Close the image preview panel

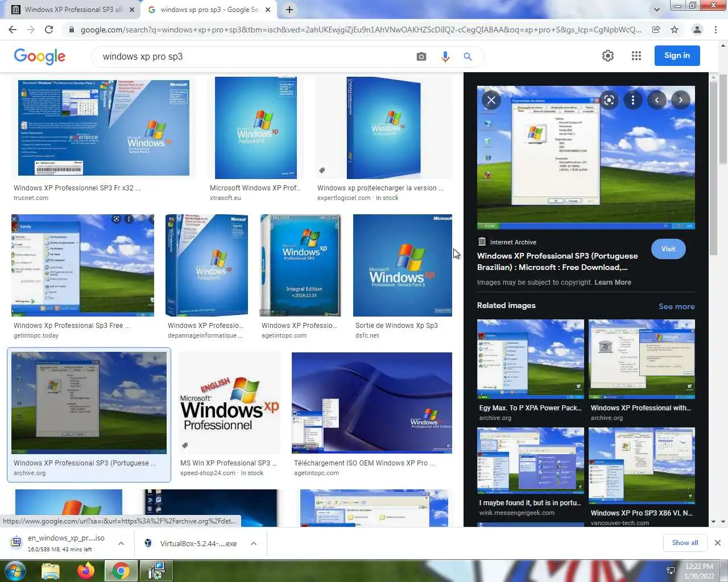[x=491, y=101]
